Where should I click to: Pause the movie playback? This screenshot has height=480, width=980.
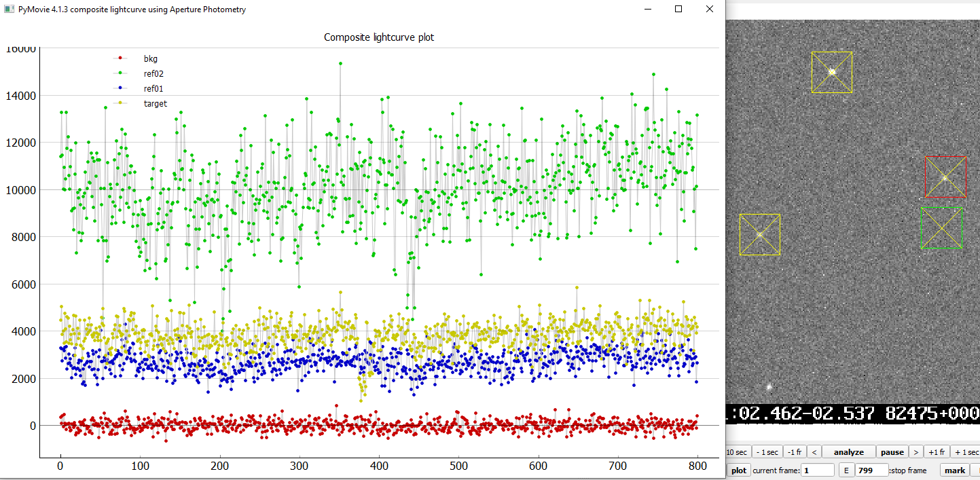[x=892, y=452]
